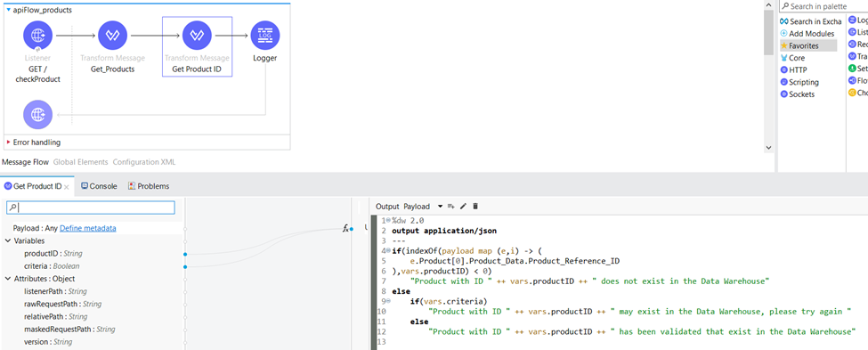Select the Get_Products Transform Message component
The width and height of the screenshot is (868, 350).
(x=112, y=36)
